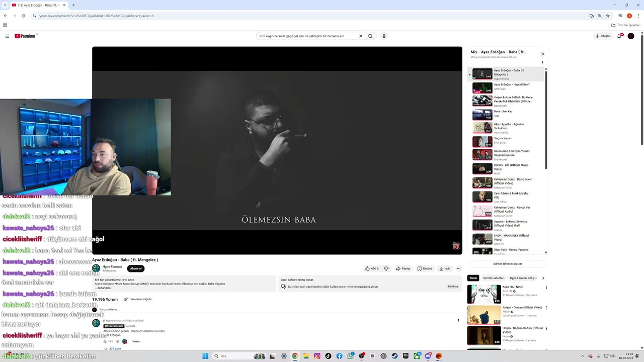The width and height of the screenshot is (644, 362).
Task: Select the Tümü filter chip
Action: (473, 278)
